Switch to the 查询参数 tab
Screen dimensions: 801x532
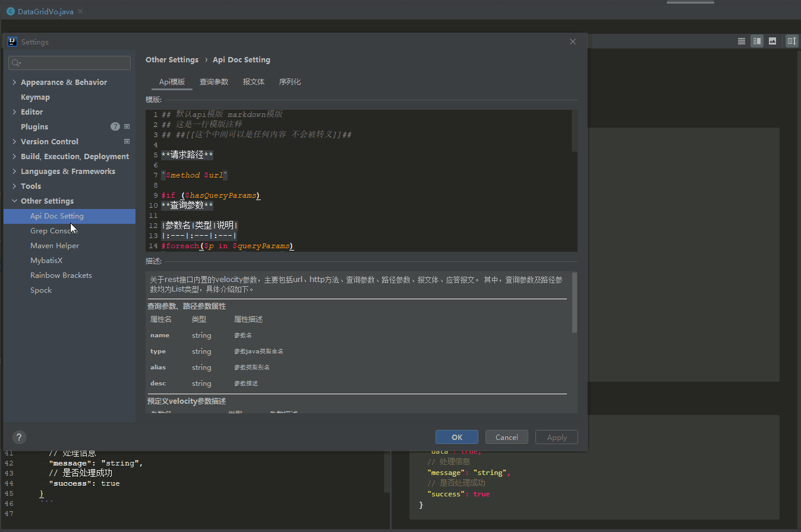coord(214,82)
